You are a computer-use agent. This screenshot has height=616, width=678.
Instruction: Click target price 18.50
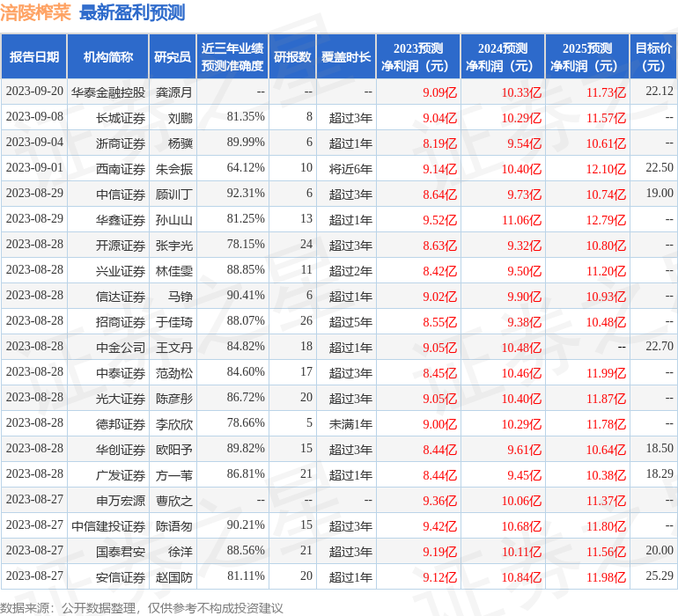[660, 448]
